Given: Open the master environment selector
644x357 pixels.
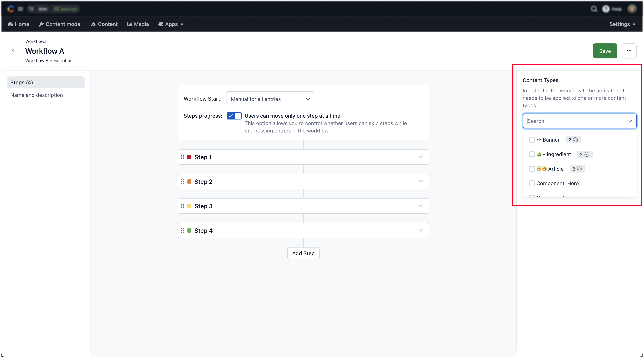Looking at the screenshot, I should click(66, 9).
